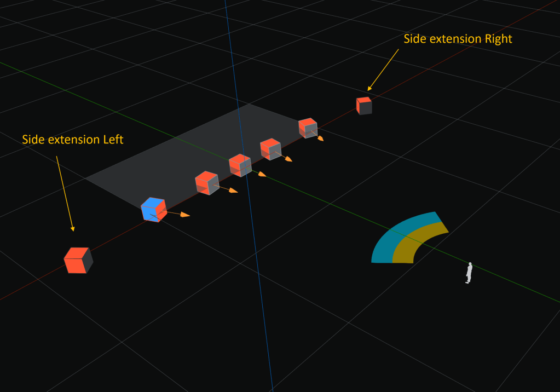
Task: Select the second cube from left in array
Action: point(206,183)
